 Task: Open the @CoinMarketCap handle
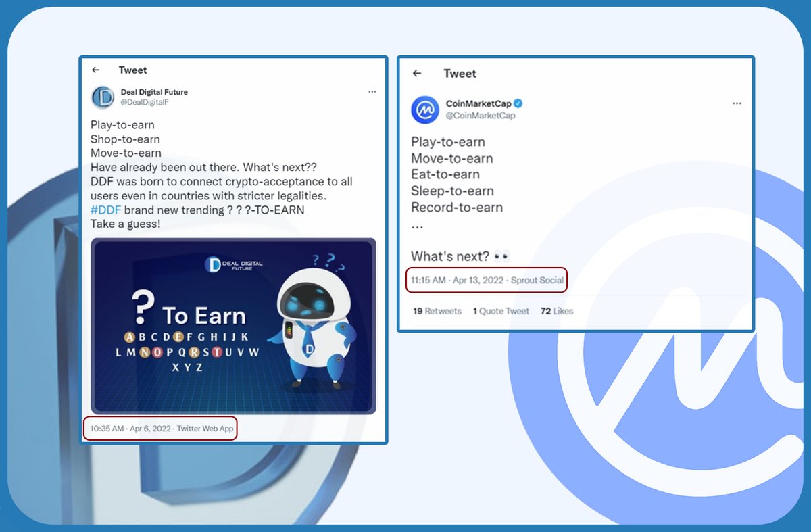pos(481,116)
